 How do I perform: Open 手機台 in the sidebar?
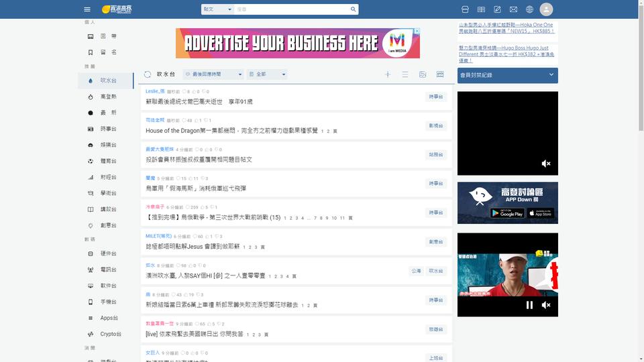(105, 302)
